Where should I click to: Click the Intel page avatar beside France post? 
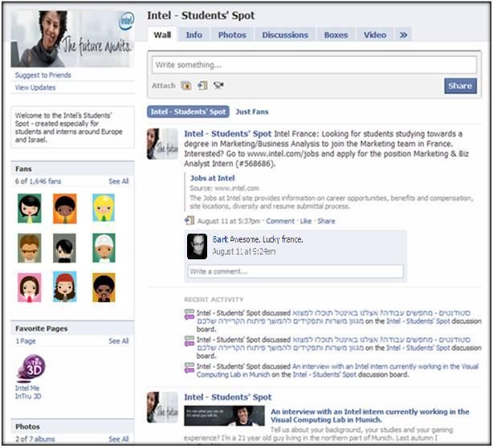pyautogui.click(x=162, y=144)
